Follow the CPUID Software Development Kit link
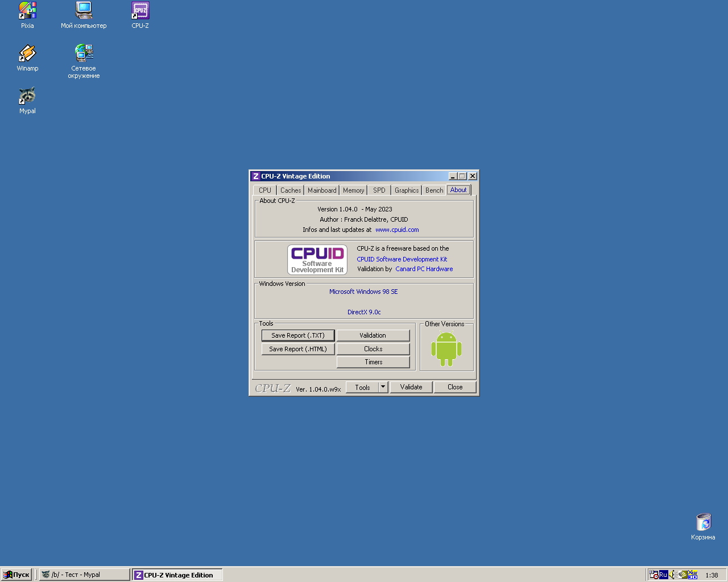 click(402, 259)
